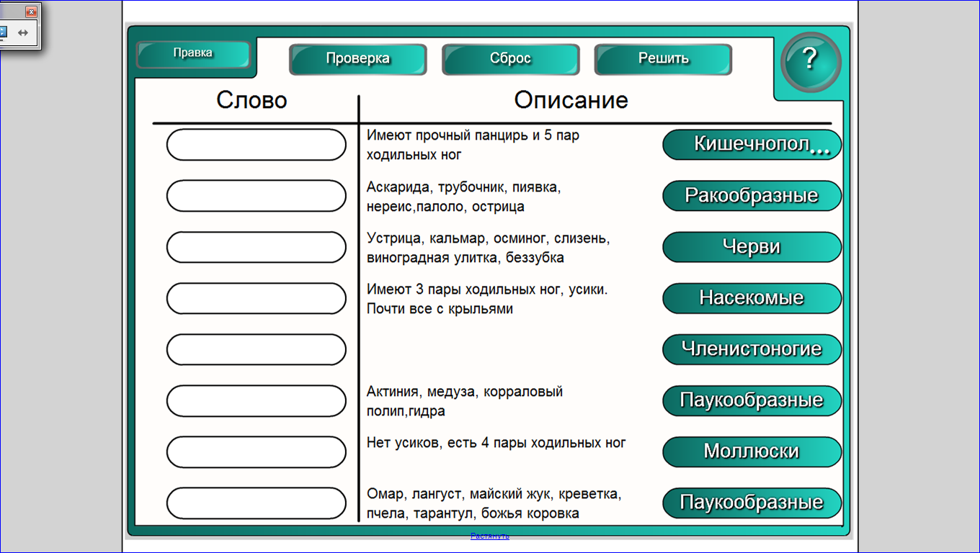Click word slot for 'Имеют прочный панцирь' row

click(x=257, y=145)
